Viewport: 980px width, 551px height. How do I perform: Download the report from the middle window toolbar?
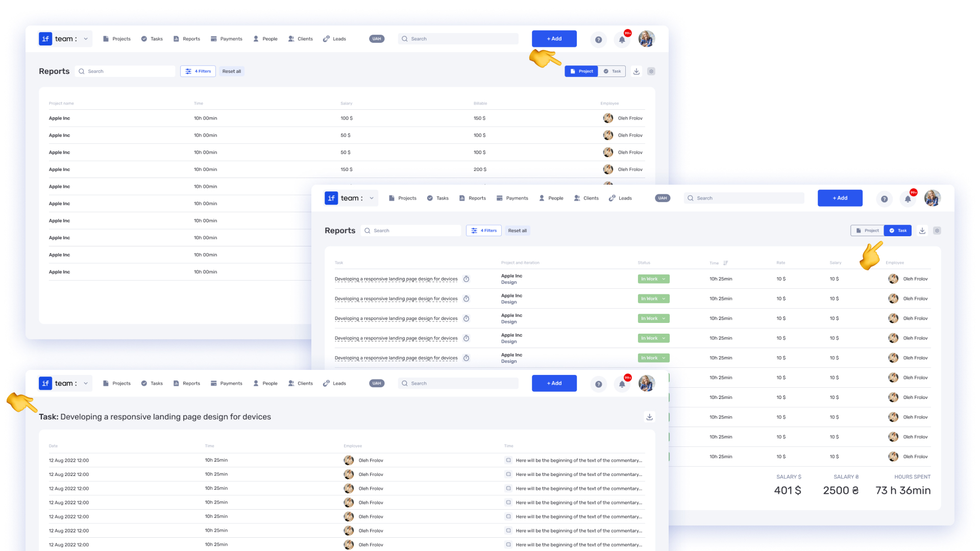(x=922, y=231)
